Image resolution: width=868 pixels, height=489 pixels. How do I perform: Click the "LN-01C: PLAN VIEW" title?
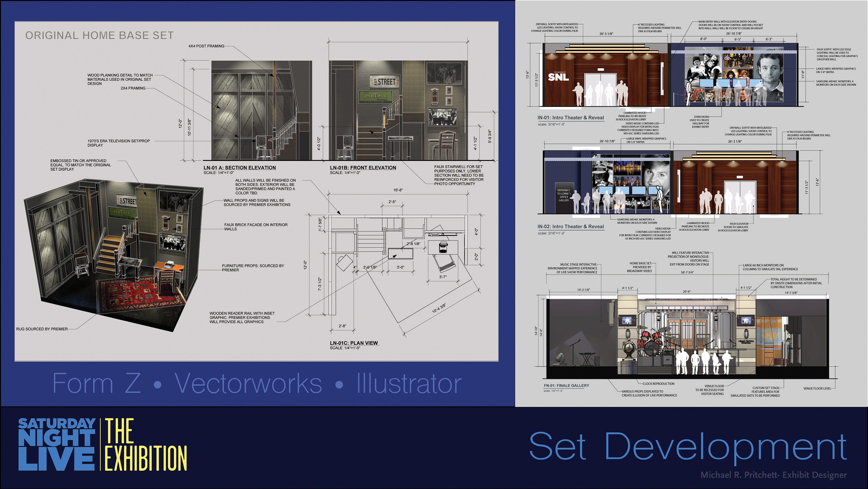click(x=354, y=343)
